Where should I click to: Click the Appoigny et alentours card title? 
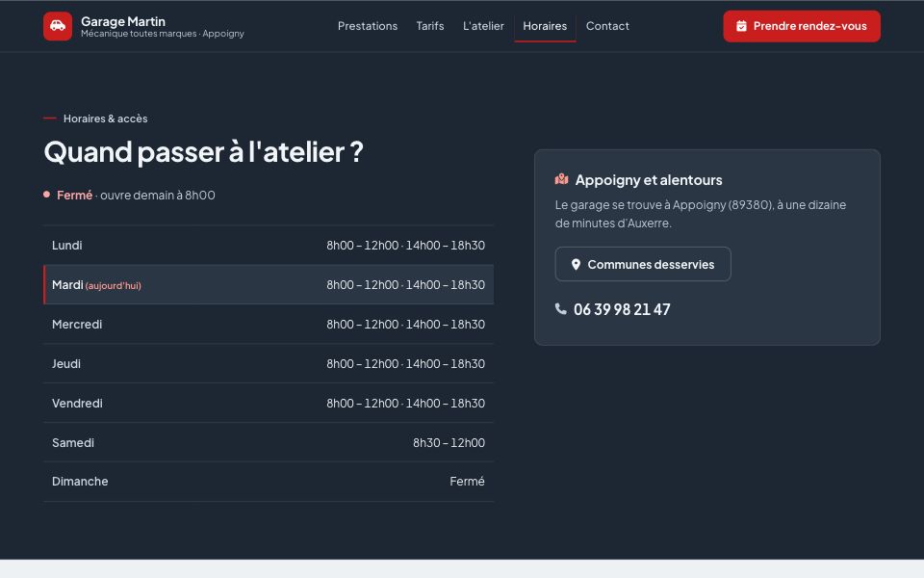coord(649,180)
